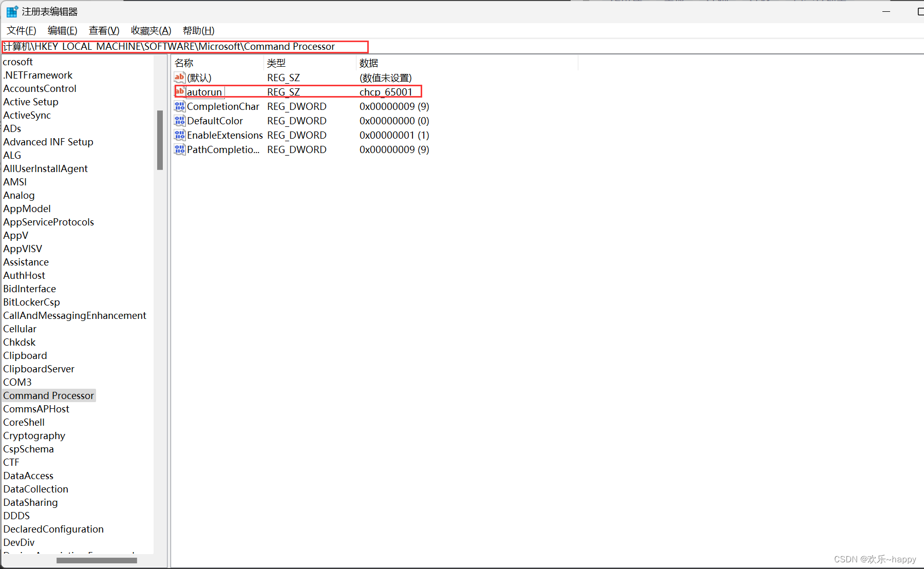Select the AppServiceProtocols key
Image resolution: width=924 pixels, height=569 pixels.
[x=48, y=222]
